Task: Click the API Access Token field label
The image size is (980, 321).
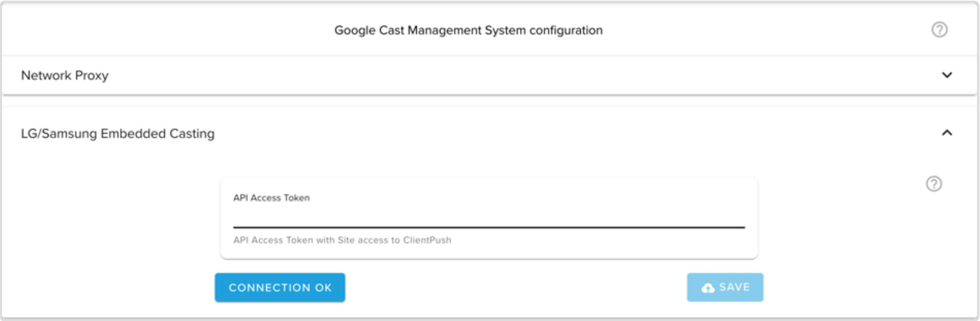Action: click(x=271, y=198)
